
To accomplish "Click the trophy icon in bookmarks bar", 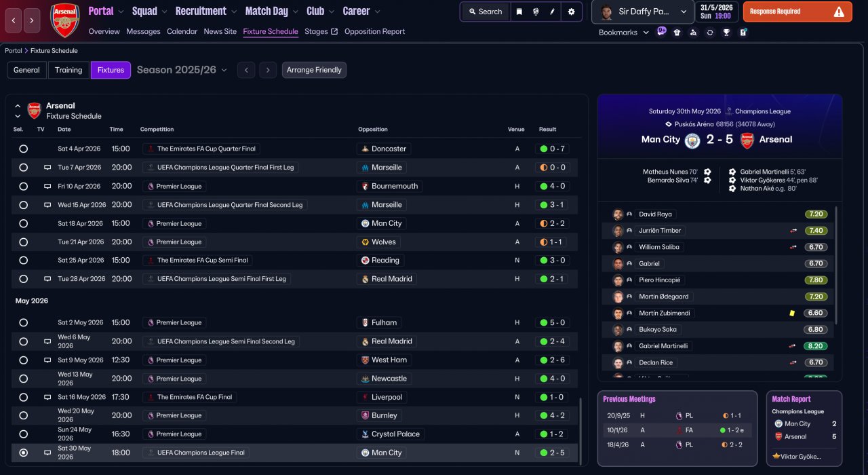I will click(726, 33).
